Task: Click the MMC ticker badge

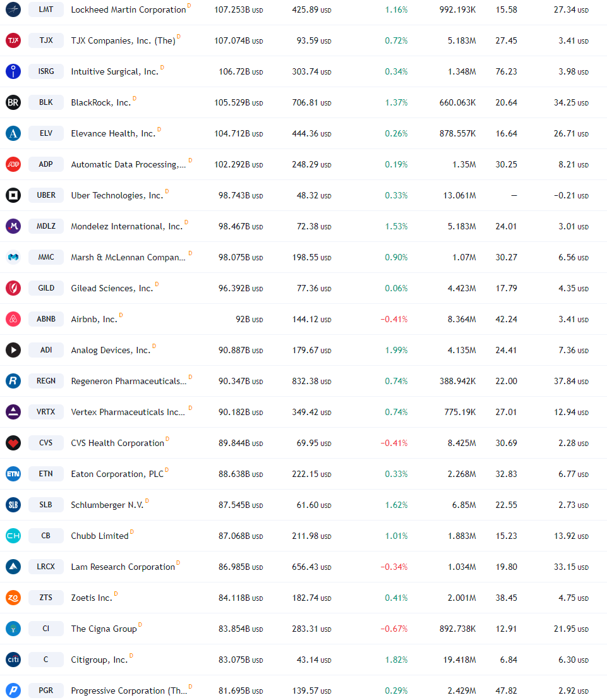Action: (x=46, y=257)
